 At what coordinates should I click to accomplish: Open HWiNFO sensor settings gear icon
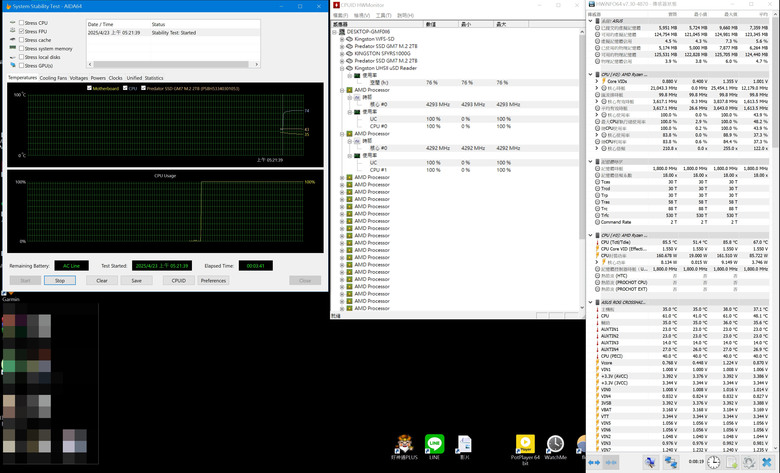click(749, 463)
